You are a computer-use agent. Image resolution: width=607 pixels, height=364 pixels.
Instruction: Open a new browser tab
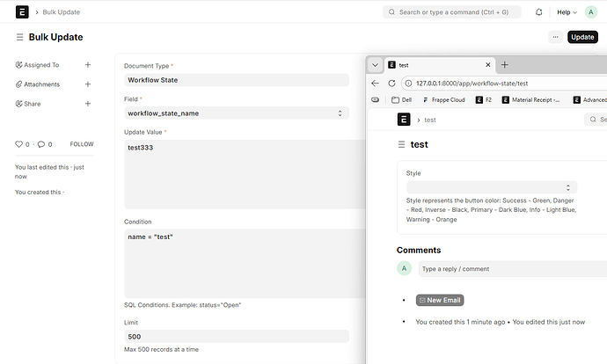point(505,65)
